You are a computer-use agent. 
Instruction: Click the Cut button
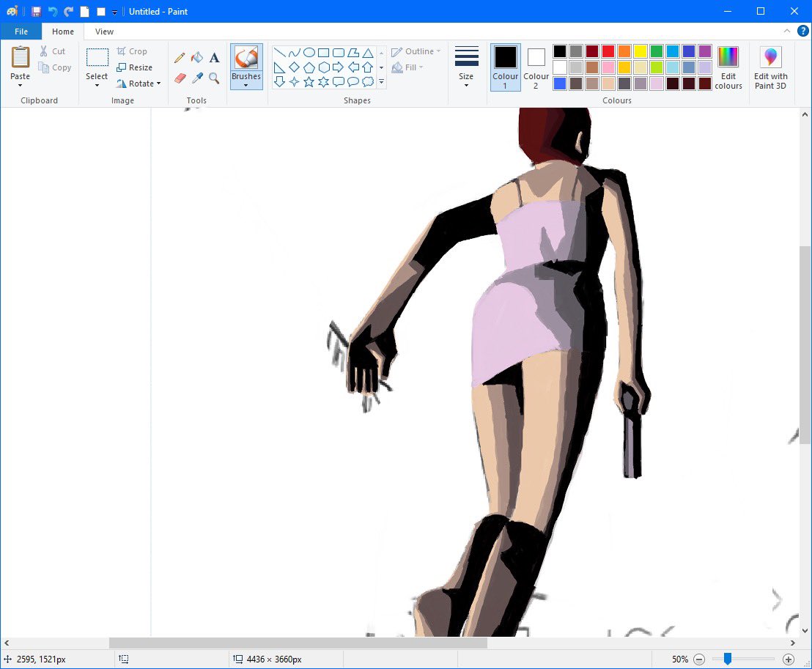point(53,51)
